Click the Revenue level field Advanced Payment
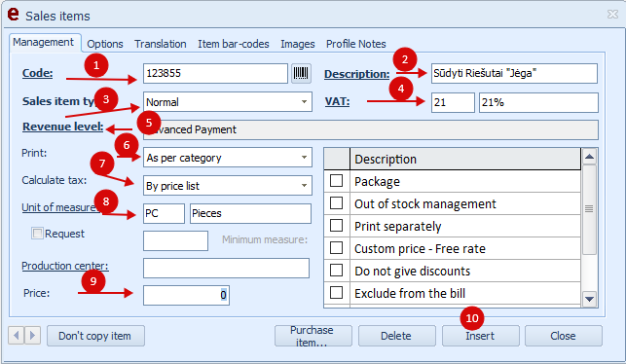The width and height of the screenshot is (626, 364). (x=371, y=129)
